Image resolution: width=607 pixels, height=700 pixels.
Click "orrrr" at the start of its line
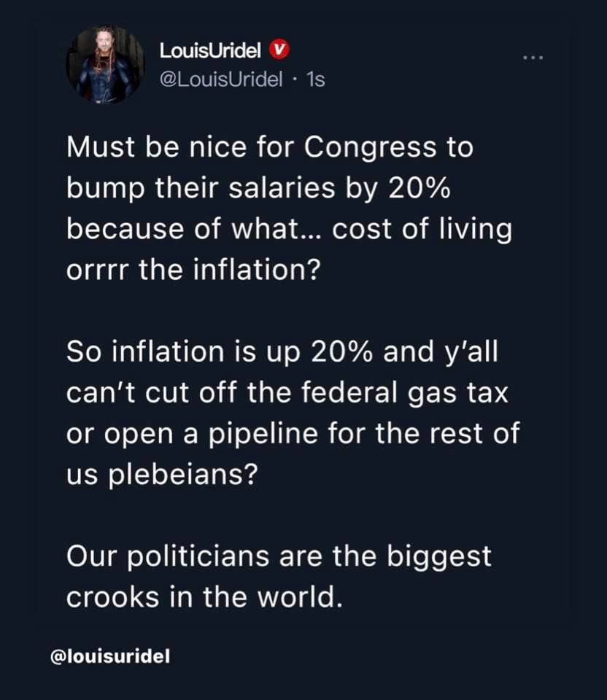pyautogui.click(x=93, y=270)
